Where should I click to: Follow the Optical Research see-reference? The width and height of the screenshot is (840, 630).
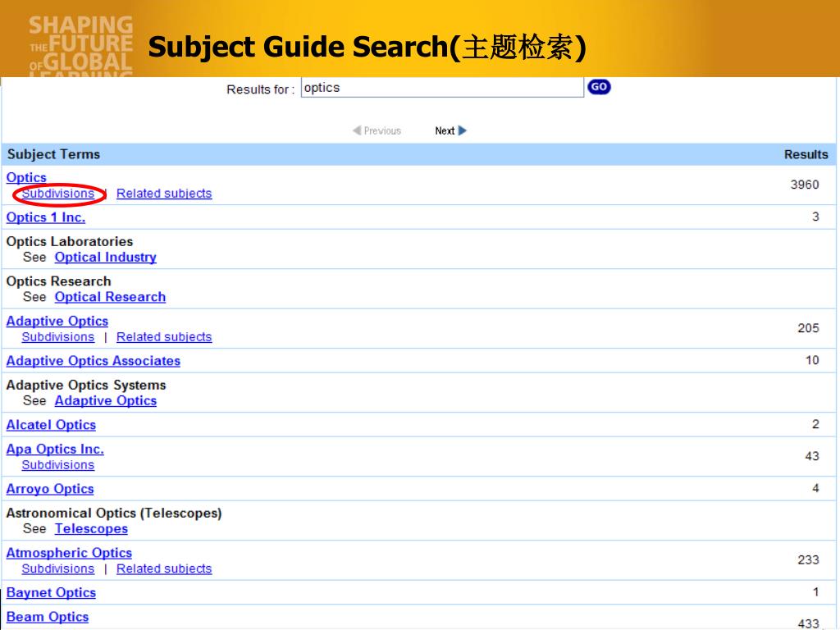tap(110, 297)
